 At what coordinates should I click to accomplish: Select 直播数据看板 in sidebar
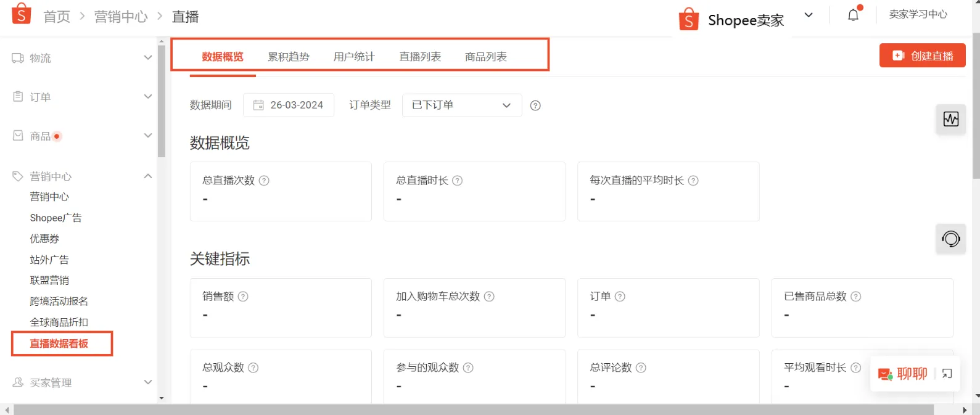click(59, 343)
